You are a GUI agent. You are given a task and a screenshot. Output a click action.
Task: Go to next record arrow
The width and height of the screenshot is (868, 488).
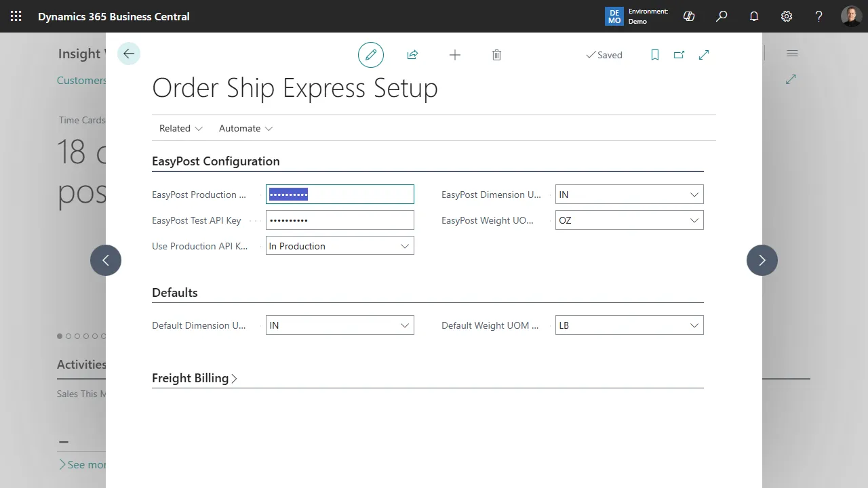762,260
